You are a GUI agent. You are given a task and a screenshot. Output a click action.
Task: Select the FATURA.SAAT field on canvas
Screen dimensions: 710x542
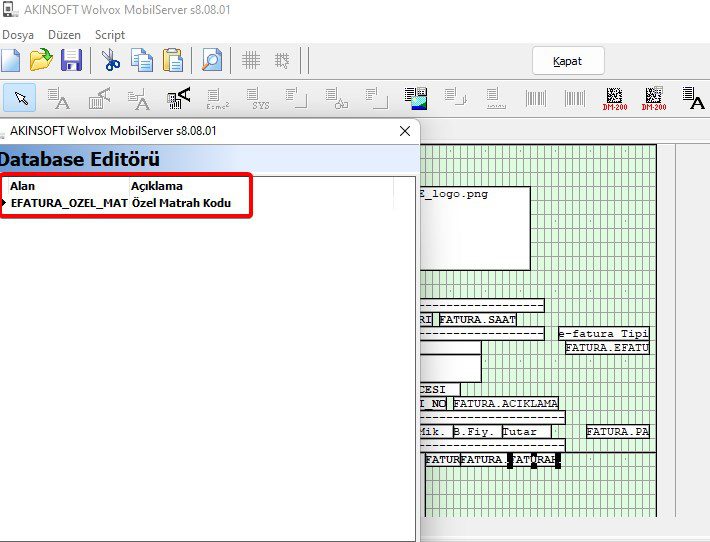click(x=477, y=320)
